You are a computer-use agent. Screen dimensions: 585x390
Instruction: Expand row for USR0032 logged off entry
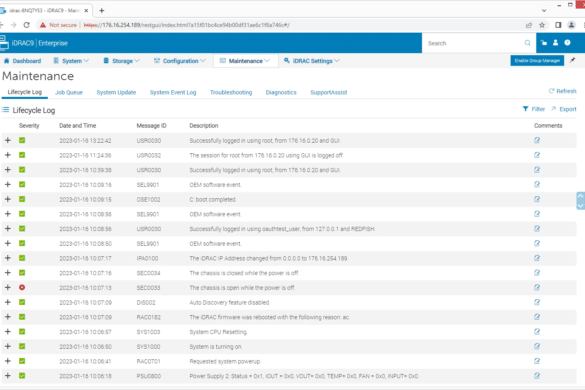[x=7, y=155]
